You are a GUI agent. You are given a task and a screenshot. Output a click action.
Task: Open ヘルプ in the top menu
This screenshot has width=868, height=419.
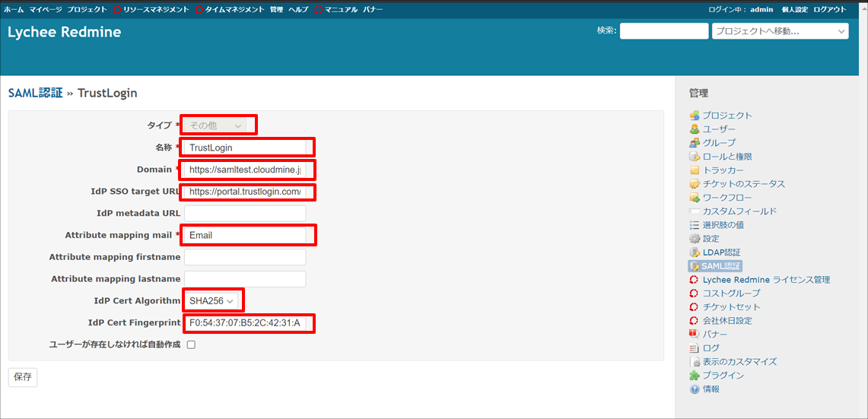coord(298,10)
